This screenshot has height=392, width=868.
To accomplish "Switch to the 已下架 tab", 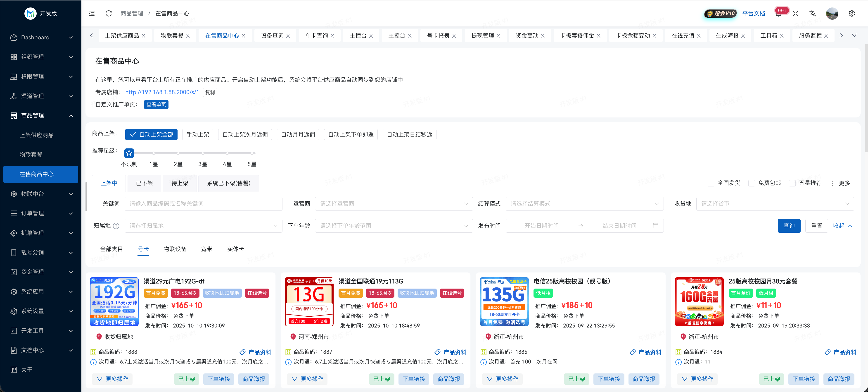I will [x=144, y=183].
